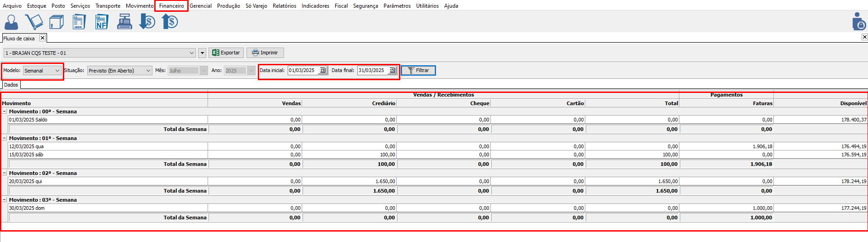Open the box package stock icon
The width and height of the screenshot is (868, 242).
click(x=57, y=22)
